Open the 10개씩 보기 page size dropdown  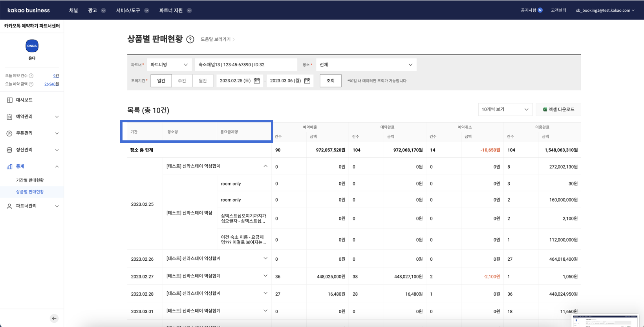coord(505,109)
